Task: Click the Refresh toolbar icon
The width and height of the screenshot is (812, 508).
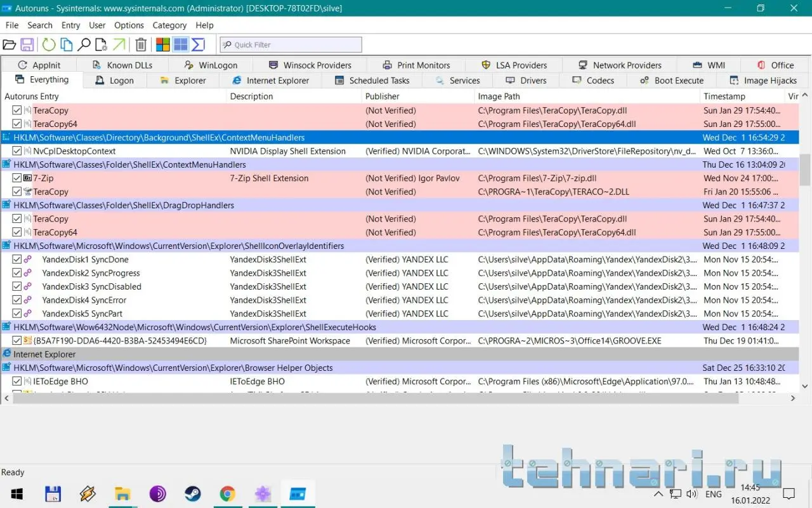Action: click(x=48, y=44)
